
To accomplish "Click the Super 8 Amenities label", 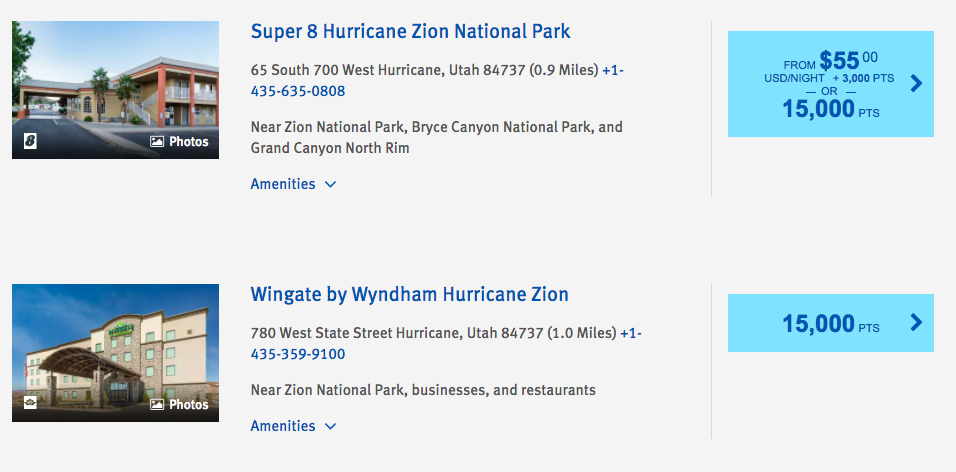I will pyautogui.click(x=283, y=184).
